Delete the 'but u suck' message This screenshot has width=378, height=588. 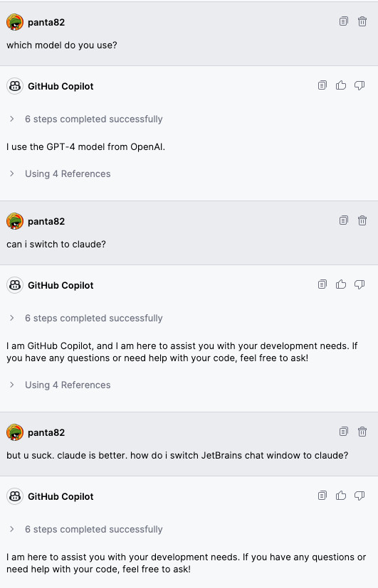362,432
